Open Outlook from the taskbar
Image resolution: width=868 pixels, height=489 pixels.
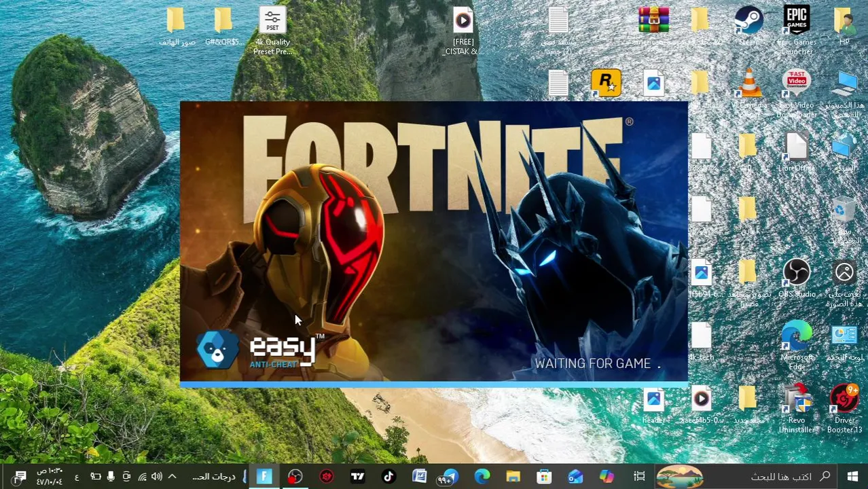[x=575, y=477]
